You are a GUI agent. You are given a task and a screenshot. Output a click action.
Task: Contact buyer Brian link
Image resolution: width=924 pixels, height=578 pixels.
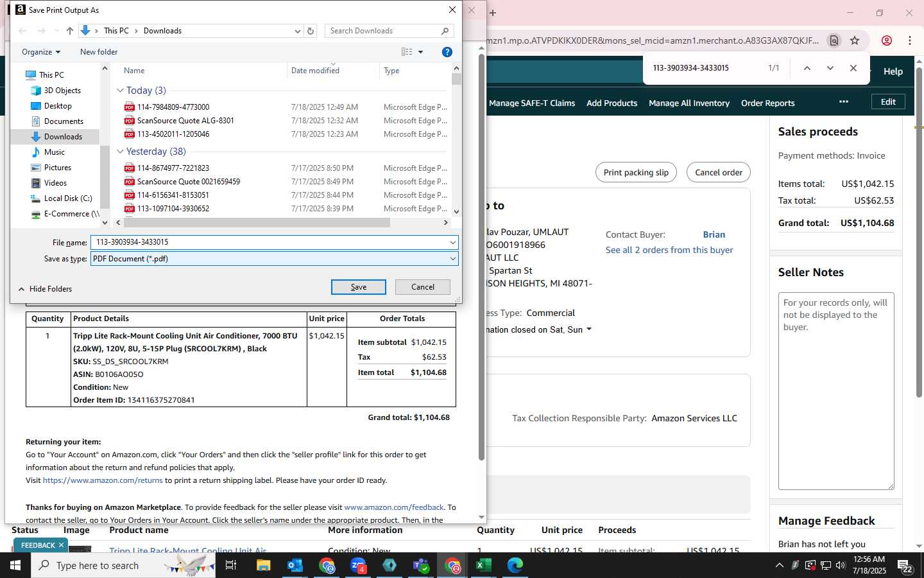pyautogui.click(x=714, y=234)
